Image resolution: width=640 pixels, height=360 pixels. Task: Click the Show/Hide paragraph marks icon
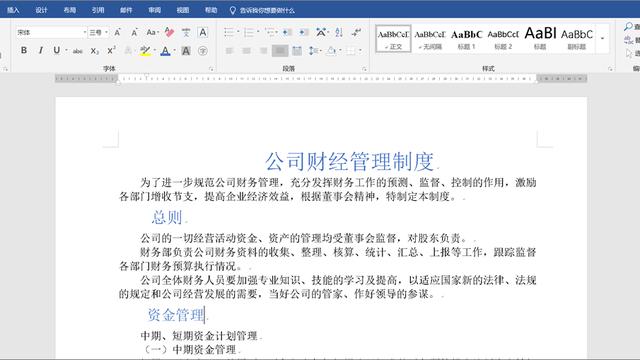coord(356,32)
